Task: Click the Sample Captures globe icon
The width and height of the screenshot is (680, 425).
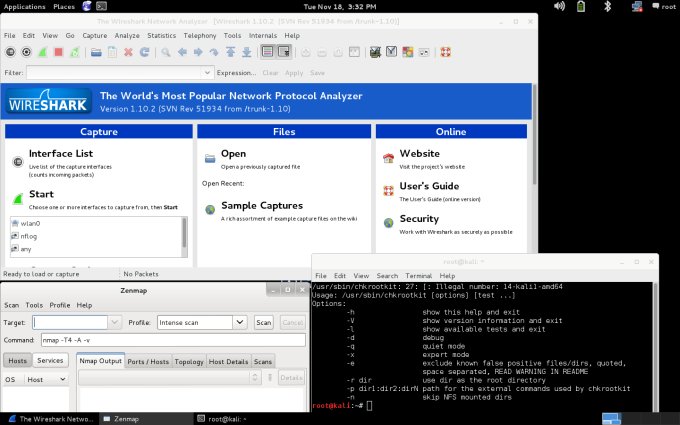Action: coord(210,208)
